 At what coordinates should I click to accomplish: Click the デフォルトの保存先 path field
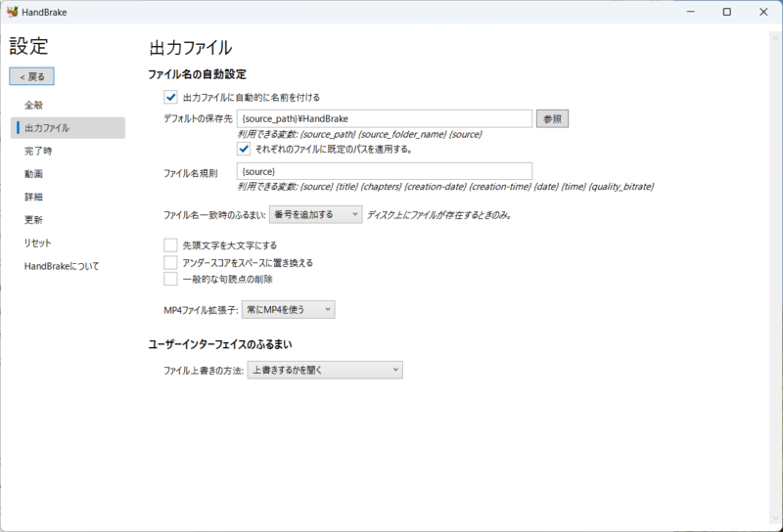coord(384,118)
